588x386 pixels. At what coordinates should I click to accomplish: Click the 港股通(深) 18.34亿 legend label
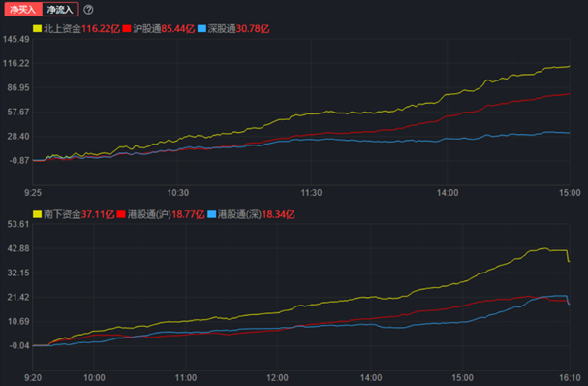(257, 214)
